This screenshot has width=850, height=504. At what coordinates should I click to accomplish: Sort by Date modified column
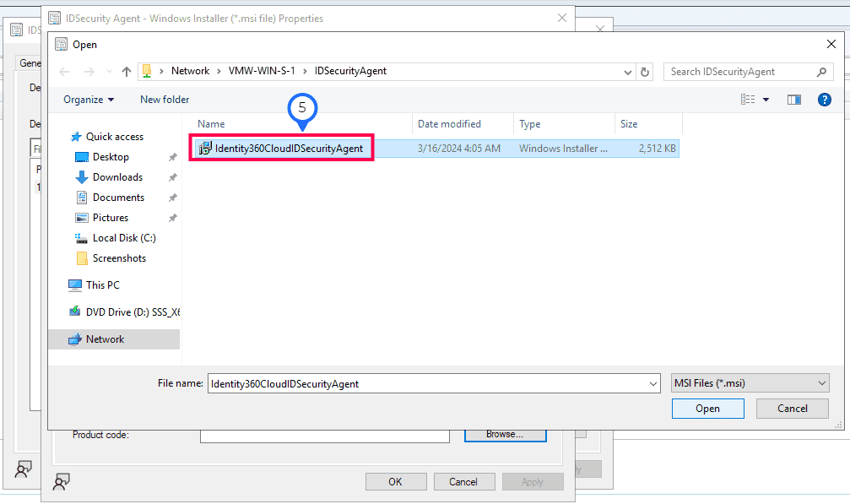pyautogui.click(x=449, y=124)
